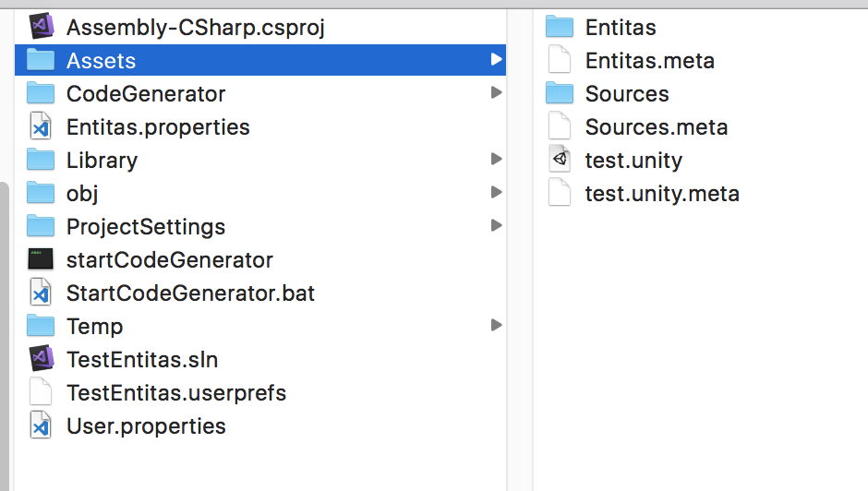The image size is (868, 491).
Task: Click the Visual Studio icon for Assembly-CSharp.csproj
Action: pyautogui.click(x=41, y=27)
